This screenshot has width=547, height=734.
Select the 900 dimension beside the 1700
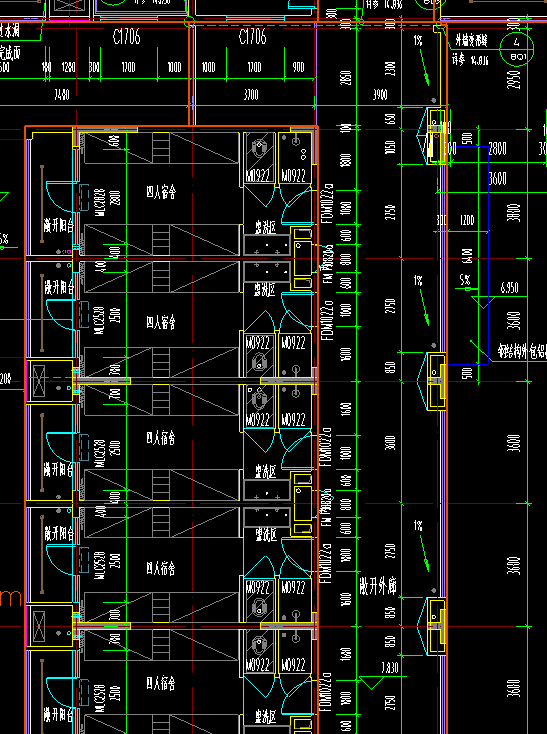[299, 67]
